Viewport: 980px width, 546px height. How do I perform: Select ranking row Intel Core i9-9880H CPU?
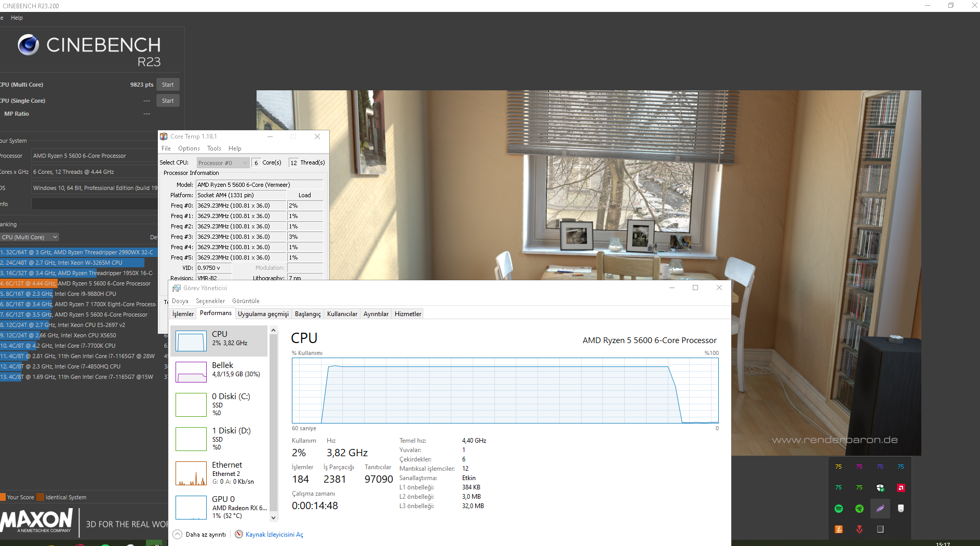pyautogui.click(x=78, y=294)
